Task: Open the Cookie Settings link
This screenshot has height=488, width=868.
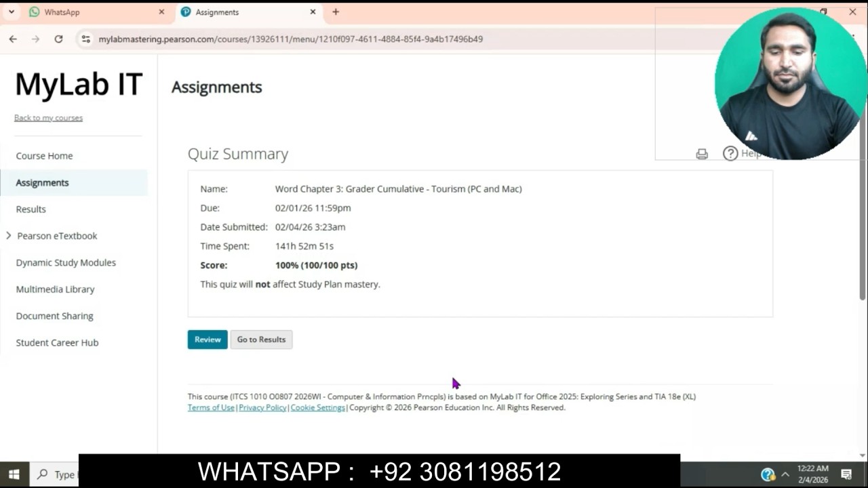Action: tap(317, 408)
